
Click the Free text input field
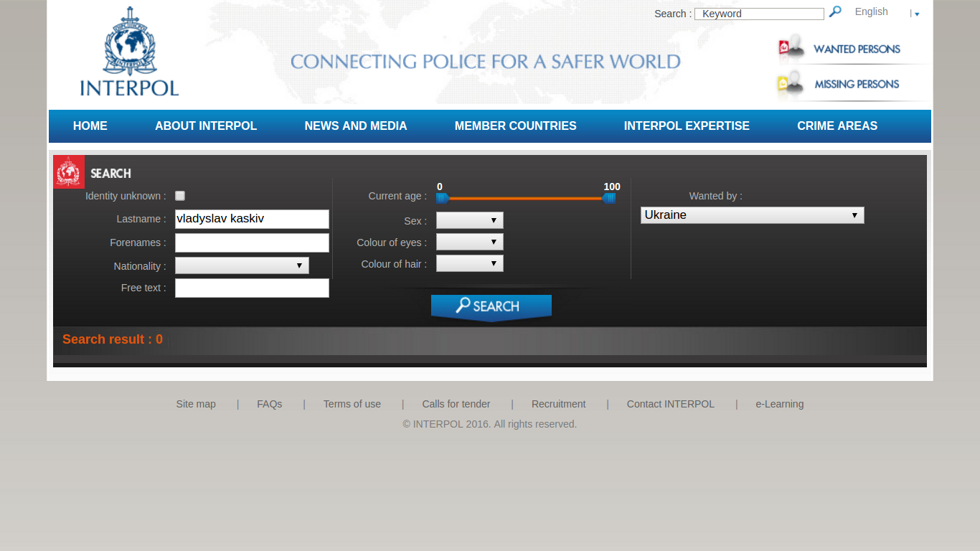coord(252,288)
